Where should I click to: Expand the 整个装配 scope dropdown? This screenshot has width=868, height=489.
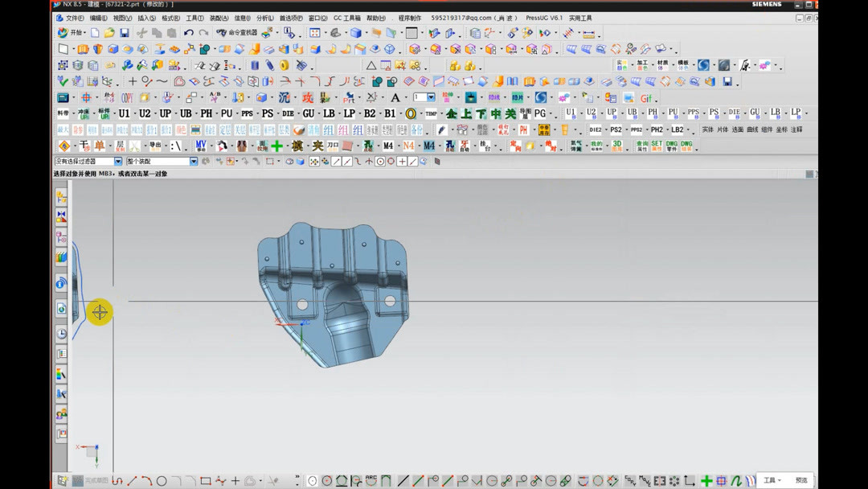[194, 162]
